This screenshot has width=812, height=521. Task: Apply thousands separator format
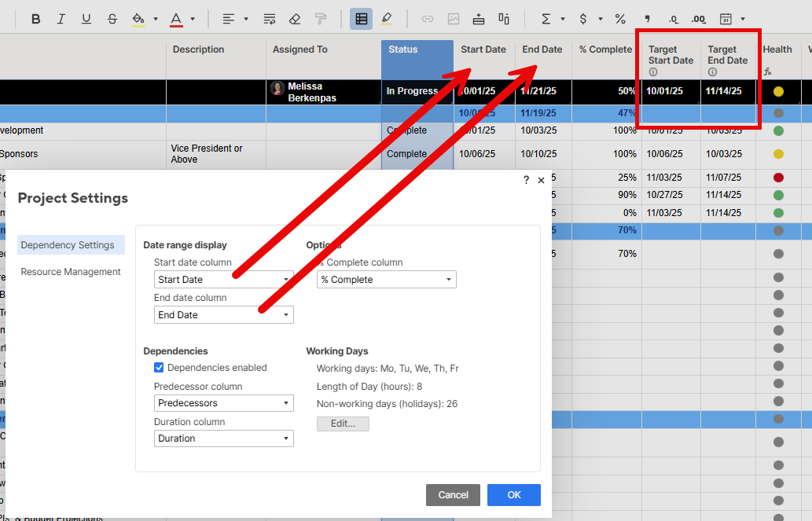[647, 19]
